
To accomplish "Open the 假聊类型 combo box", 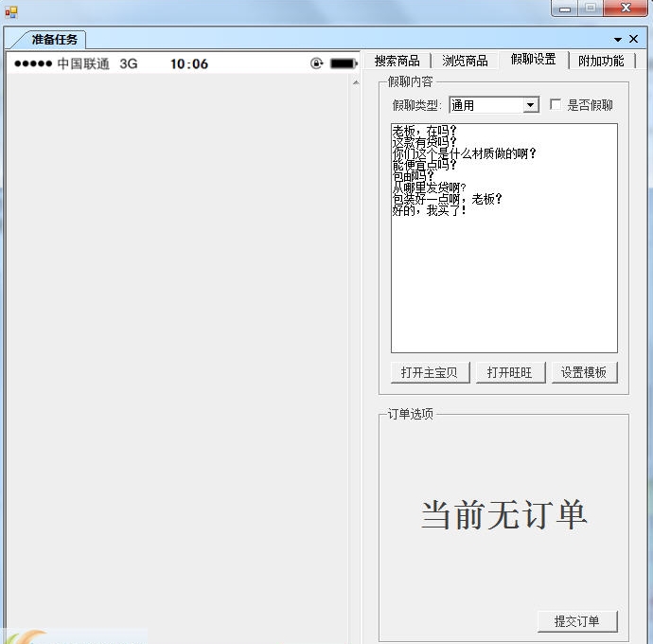I will [x=494, y=105].
